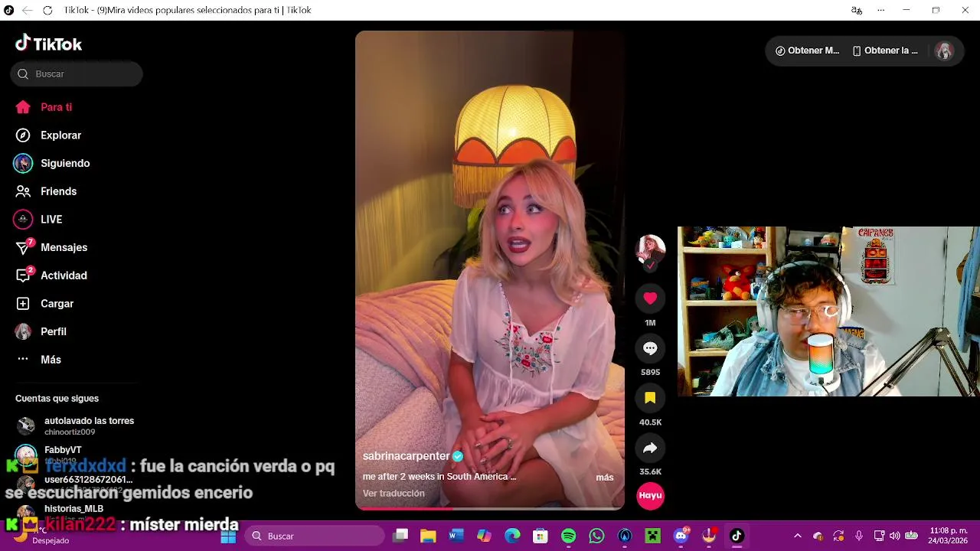Open Spotify from the taskbar
The height and width of the screenshot is (551, 980).
[x=569, y=536]
